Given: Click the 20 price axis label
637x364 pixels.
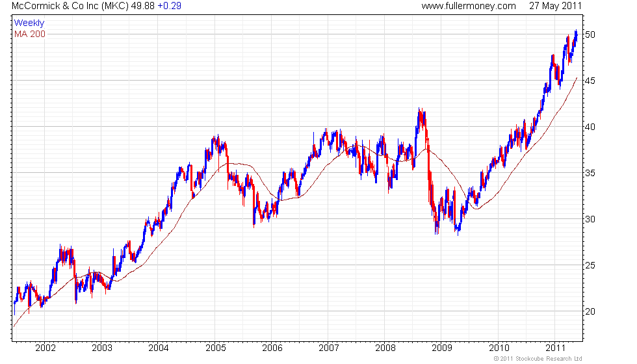Looking at the screenshot, I should tap(590, 311).
